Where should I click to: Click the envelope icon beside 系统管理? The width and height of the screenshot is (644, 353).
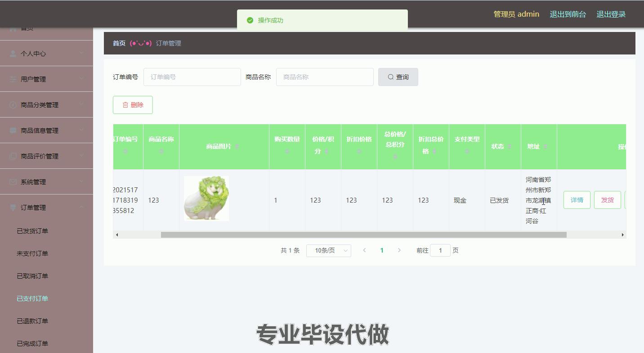(13, 182)
